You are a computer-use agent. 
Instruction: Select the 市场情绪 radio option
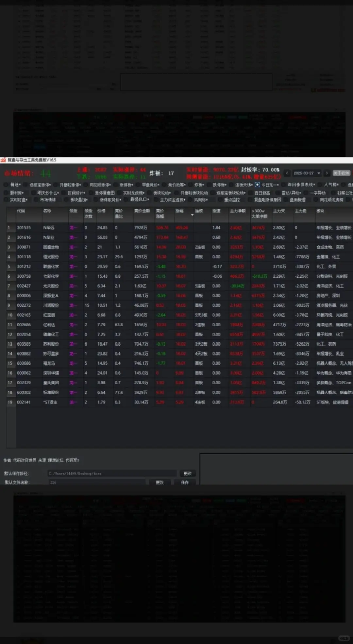click(x=45, y=200)
